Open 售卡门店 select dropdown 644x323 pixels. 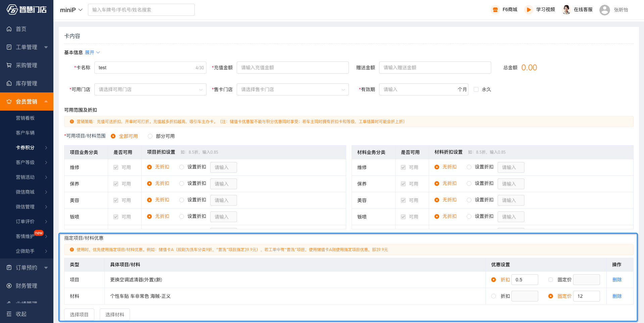tap(292, 89)
